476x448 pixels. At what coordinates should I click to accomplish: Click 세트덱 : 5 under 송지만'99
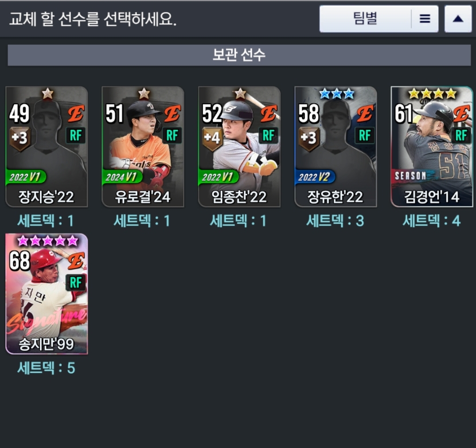pos(46,368)
